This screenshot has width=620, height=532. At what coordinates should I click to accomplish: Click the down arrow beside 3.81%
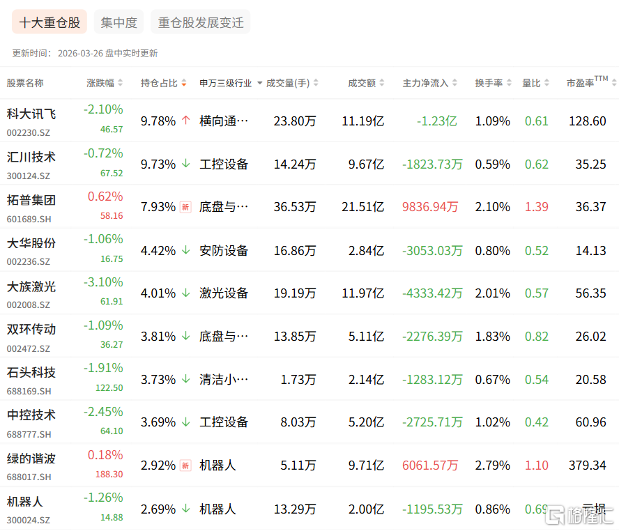pyautogui.click(x=186, y=336)
